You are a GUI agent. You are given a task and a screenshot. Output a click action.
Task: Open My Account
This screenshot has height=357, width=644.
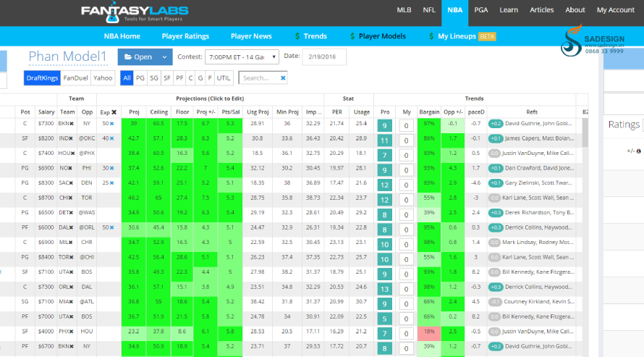tap(615, 10)
